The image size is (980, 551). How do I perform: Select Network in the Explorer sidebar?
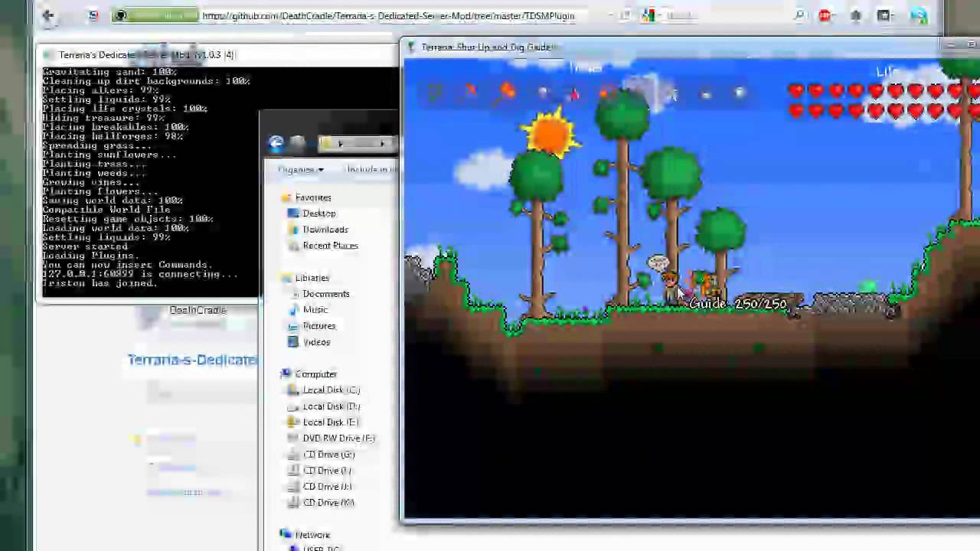coord(312,535)
